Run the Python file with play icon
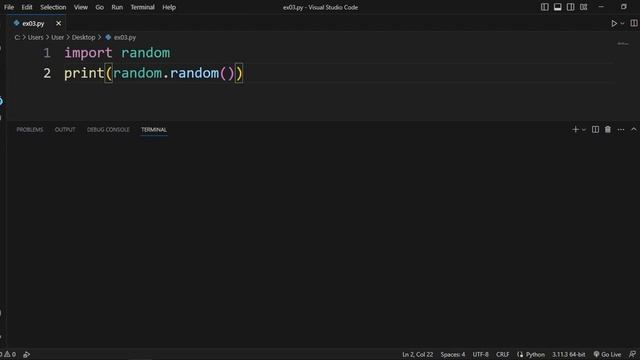 coord(614,24)
